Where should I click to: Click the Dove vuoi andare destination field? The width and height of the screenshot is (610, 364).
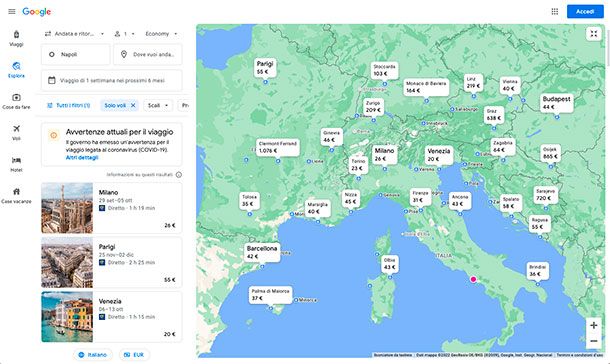tap(148, 54)
